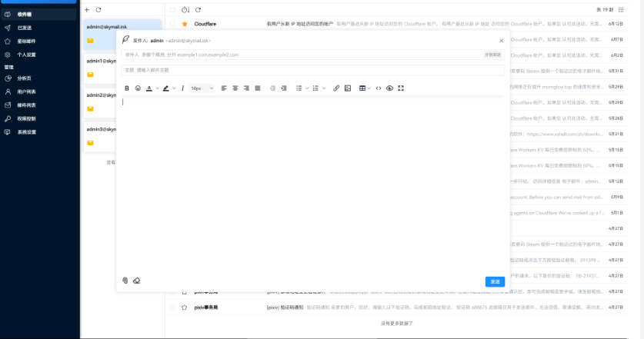Toggle the preview eye icon in editor
Viewport: 644px width, 339px height.
390,88
